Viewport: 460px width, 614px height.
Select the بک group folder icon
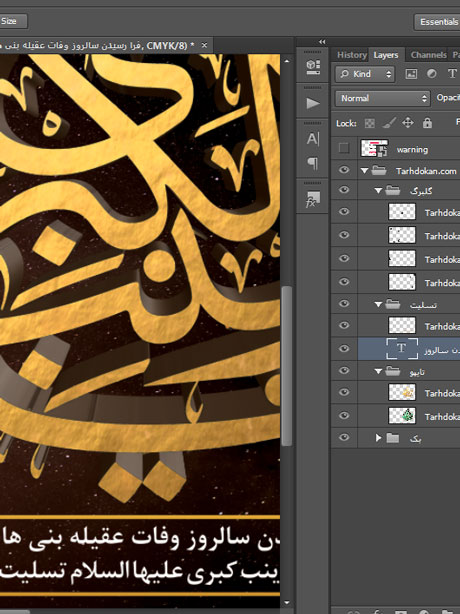click(393, 438)
